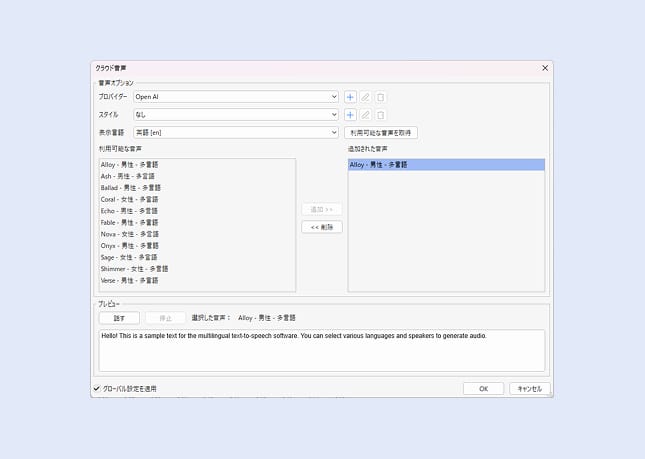Click the add provider plus icon
This screenshot has width=645, height=459.
tap(350, 97)
